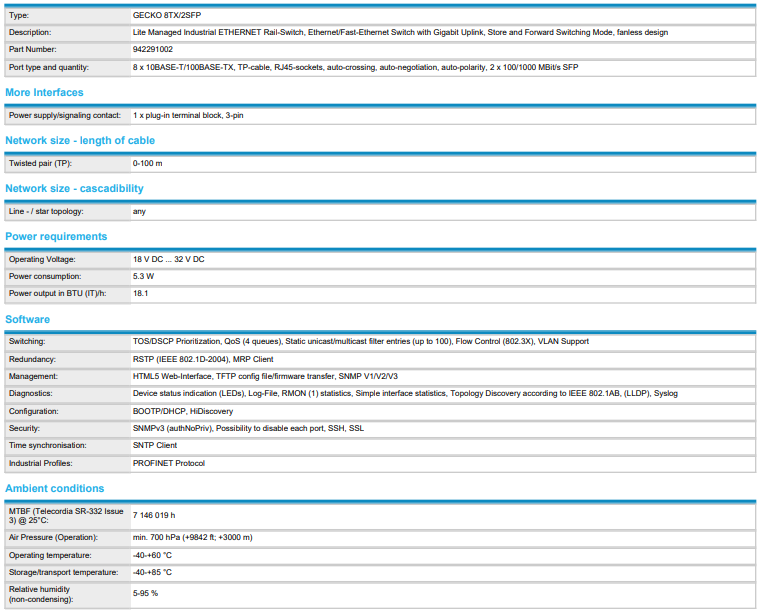Click the 'Software' section heading
The image size is (761, 613).
point(27,319)
